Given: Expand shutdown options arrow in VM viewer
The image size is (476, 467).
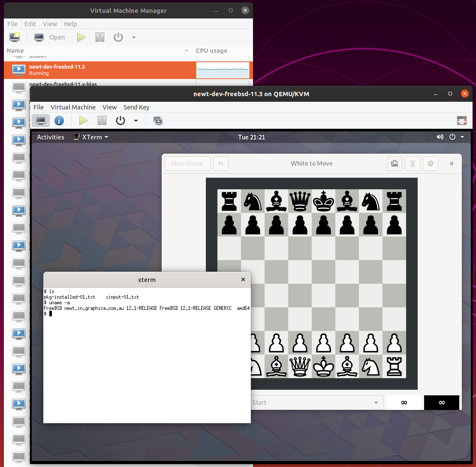Looking at the screenshot, I should tap(136, 121).
